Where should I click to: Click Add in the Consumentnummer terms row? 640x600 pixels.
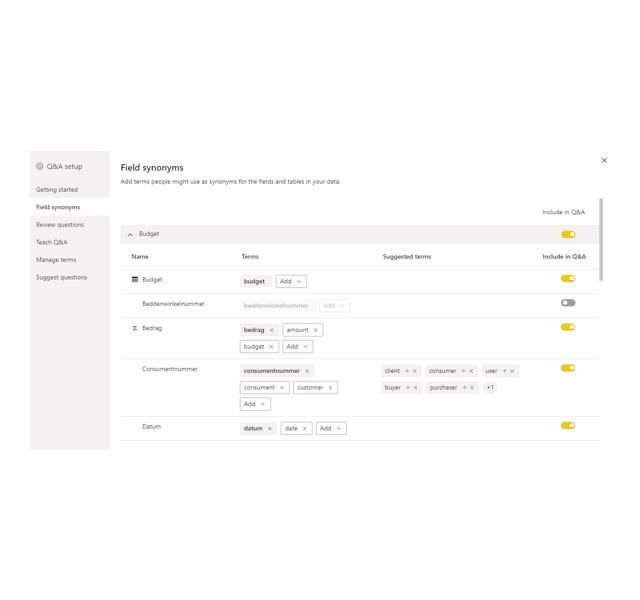click(255, 404)
